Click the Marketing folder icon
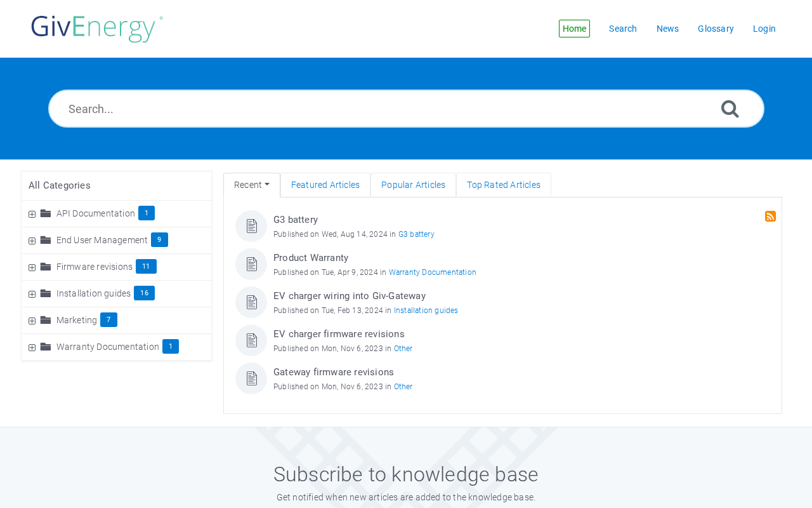Screen dimensions: 812x508 tap(46, 320)
